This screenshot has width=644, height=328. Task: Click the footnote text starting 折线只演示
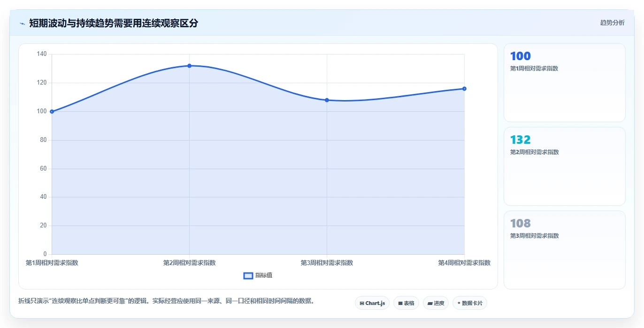point(166,301)
